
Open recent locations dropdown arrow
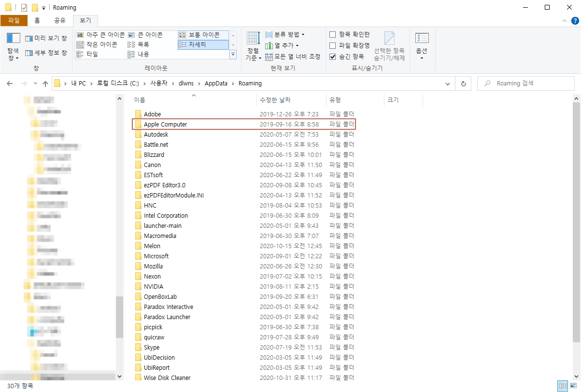35,84
